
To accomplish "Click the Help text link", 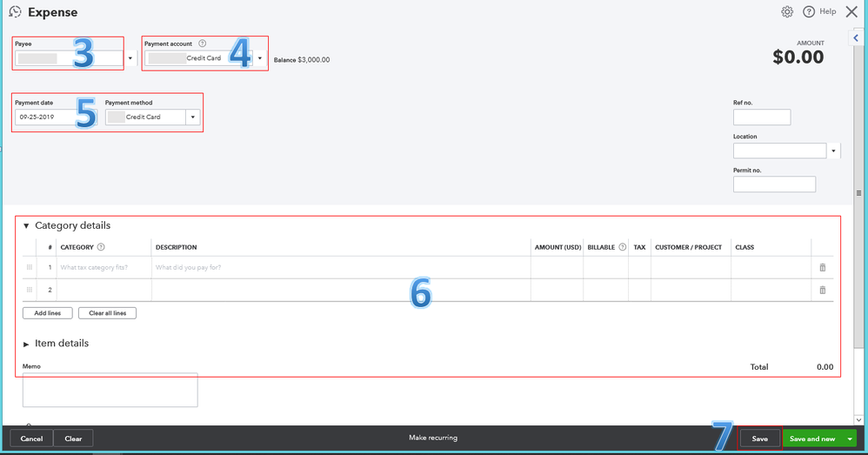I will 828,11.
